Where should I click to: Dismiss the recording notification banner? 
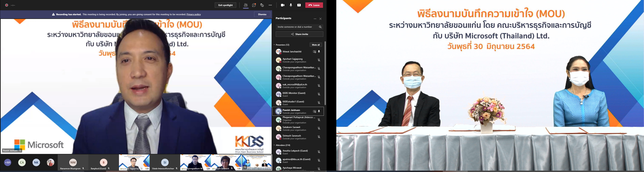[x=262, y=15]
